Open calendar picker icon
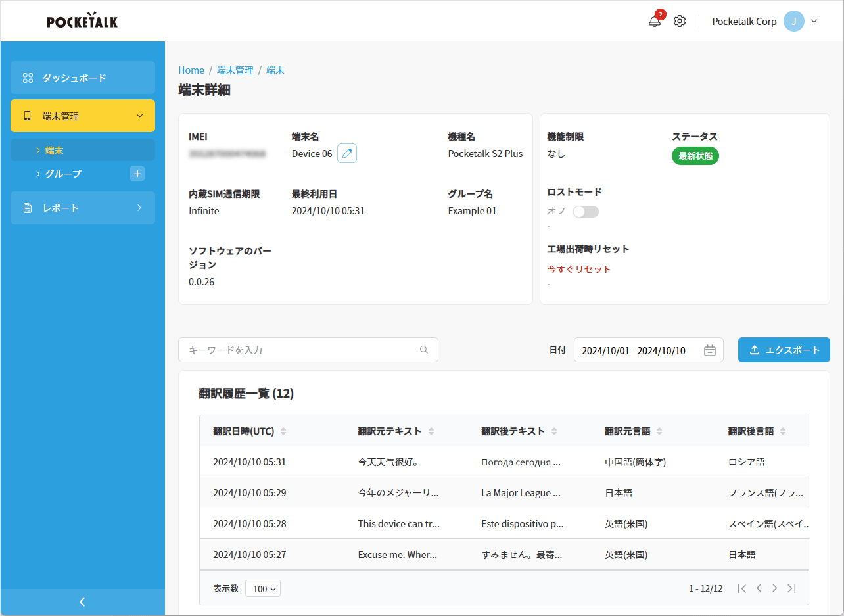 [x=710, y=350]
